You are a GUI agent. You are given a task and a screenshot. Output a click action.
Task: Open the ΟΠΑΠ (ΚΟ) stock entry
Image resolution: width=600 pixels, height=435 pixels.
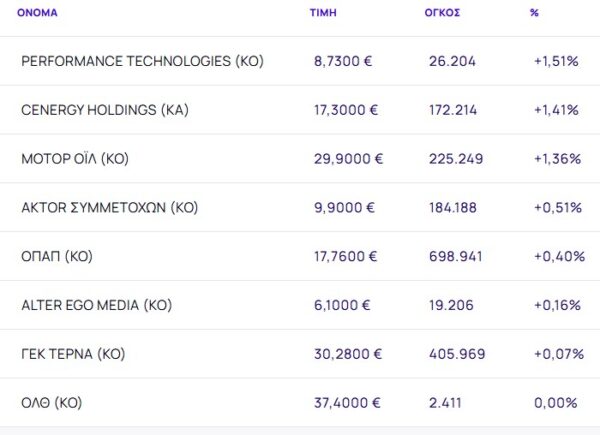click(x=56, y=256)
